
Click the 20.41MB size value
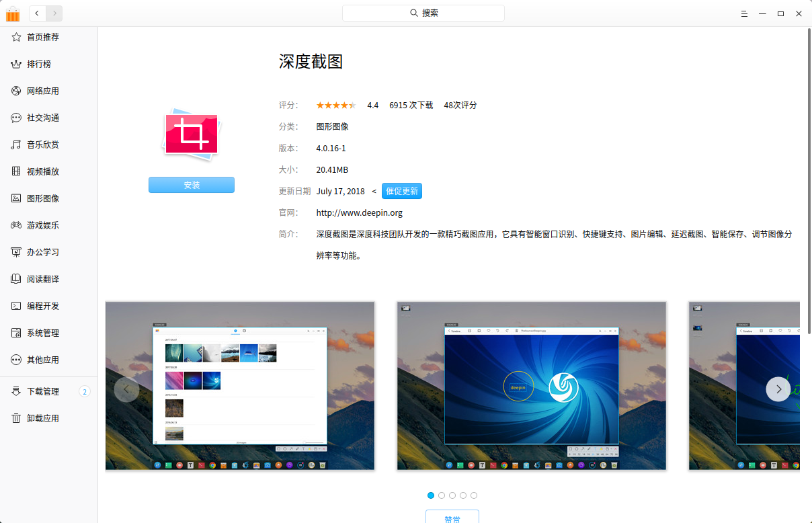[x=333, y=169]
